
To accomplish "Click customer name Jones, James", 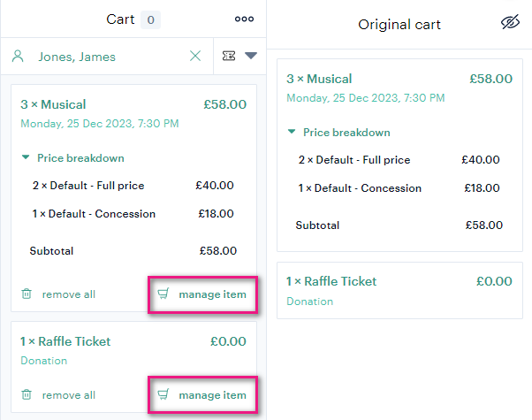I will [x=77, y=57].
